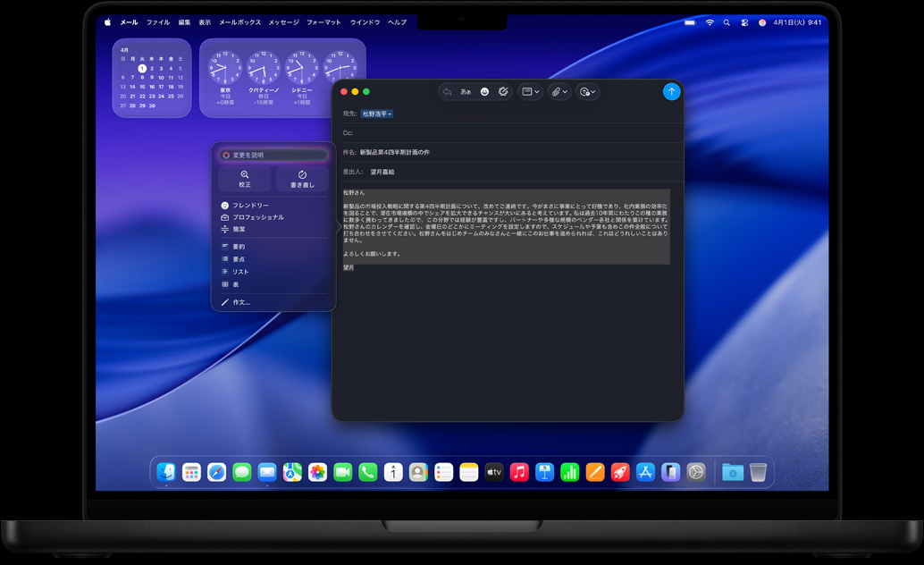Choose 校正 (Proofread) in Writing Tools
This screenshot has height=565, width=924.
pyautogui.click(x=244, y=179)
